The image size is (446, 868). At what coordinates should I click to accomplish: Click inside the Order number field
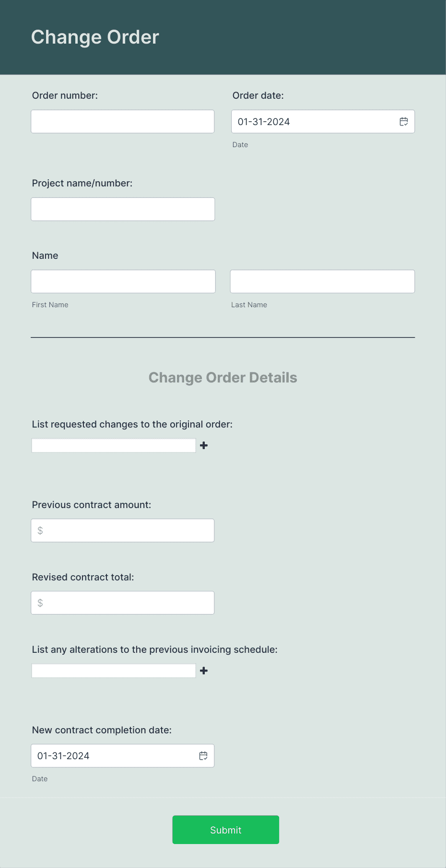(122, 121)
